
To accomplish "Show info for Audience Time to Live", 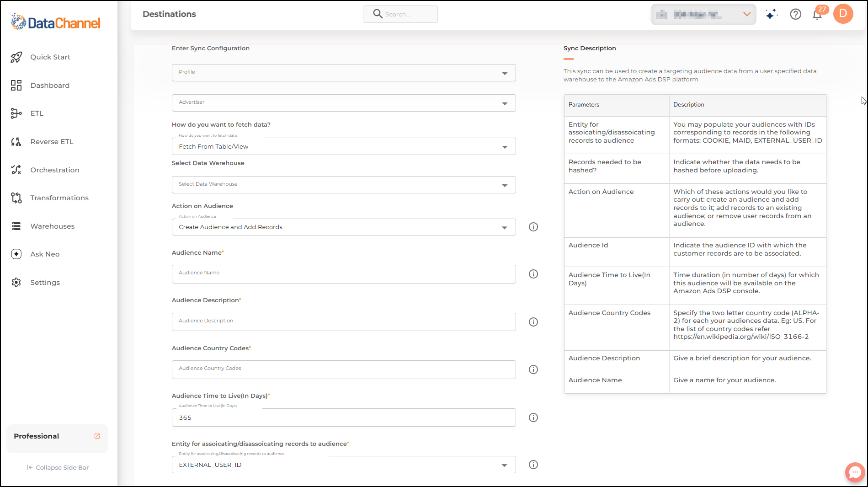I will click(533, 417).
